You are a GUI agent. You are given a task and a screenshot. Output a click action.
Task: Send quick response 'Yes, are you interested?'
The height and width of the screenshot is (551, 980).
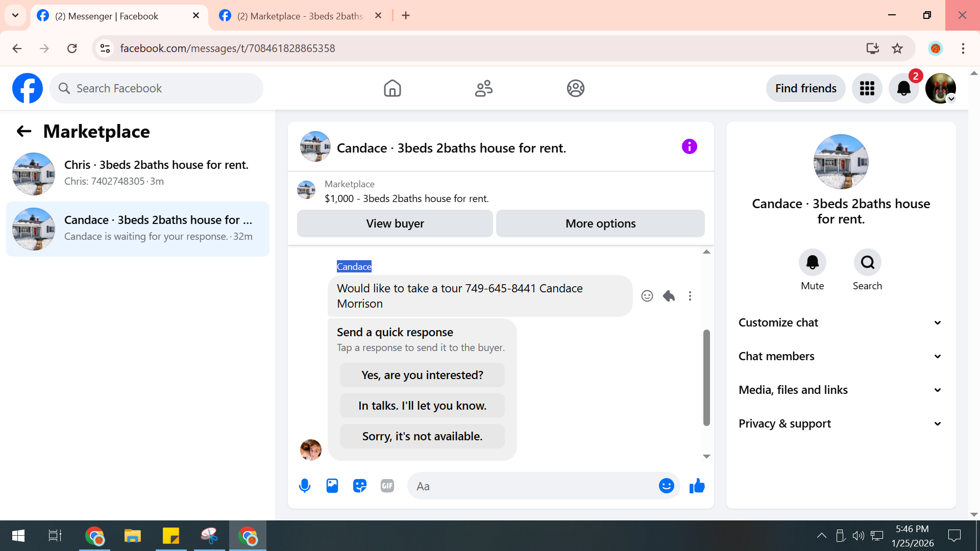422,375
